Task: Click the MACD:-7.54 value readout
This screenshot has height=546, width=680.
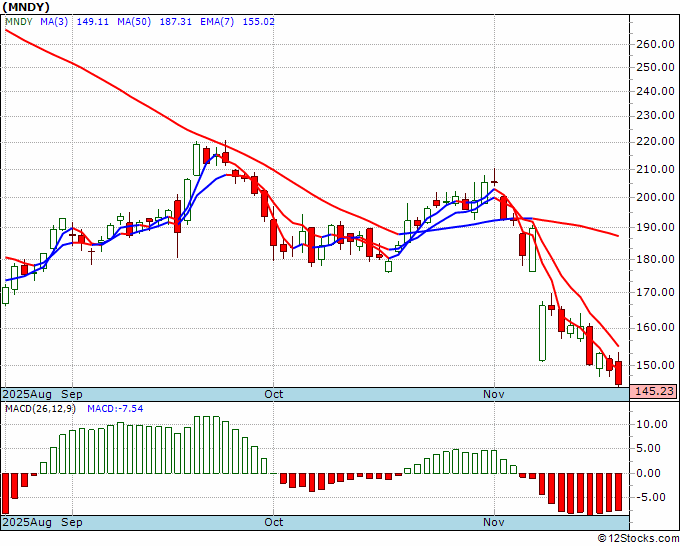Action: pyautogui.click(x=115, y=409)
